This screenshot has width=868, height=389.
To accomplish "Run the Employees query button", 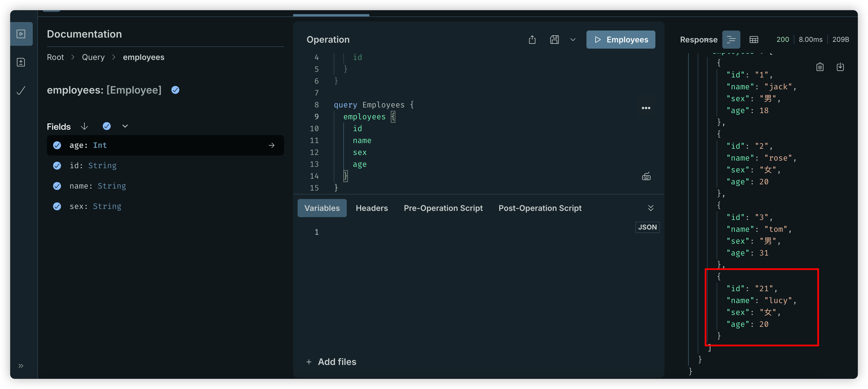I will (621, 40).
